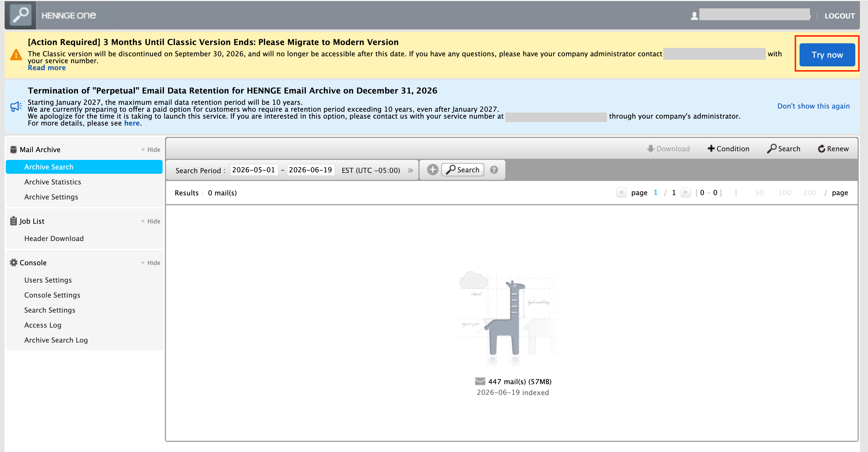The height and width of the screenshot is (452, 868).
Task: Click the start date field 2026-05-01
Action: click(x=254, y=170)
